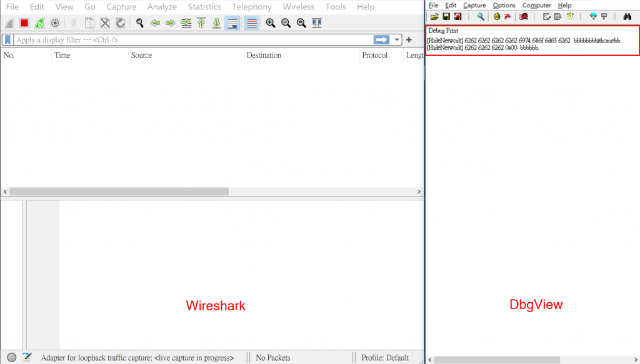Stop the running Wireshark capture

tap(24, 23)
